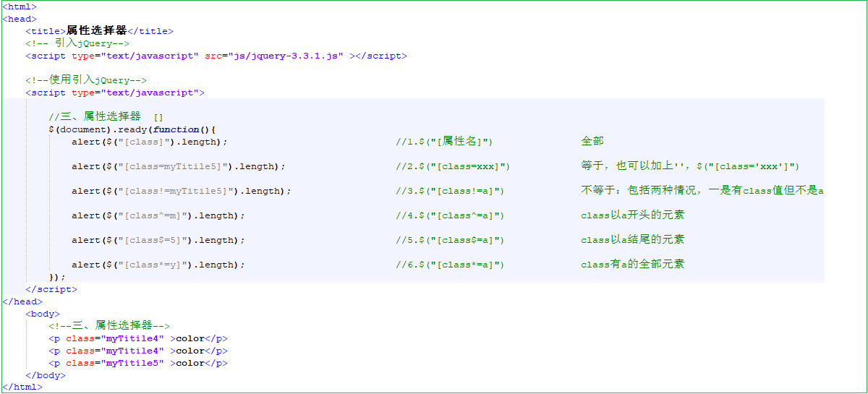Click the alert with [class!=myTitile5] selector
The image size is (868, 394).
tap(182, 191)
